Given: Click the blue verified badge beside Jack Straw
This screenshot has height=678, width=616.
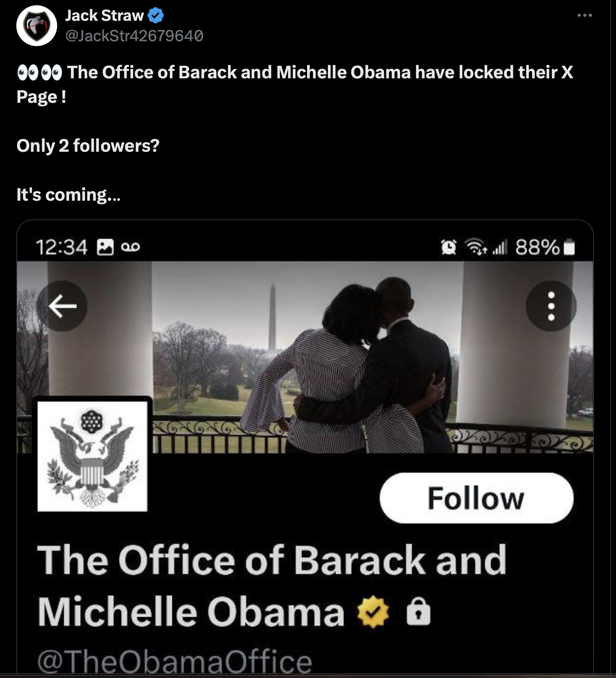Looking at the screenshot, I should [155, 16].
